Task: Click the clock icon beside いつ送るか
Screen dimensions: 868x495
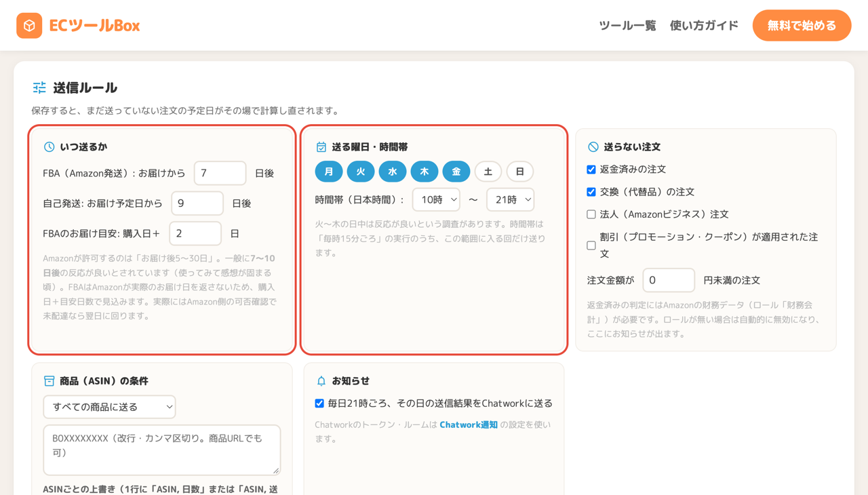Action: pyautogui.click(x=49, y=147)
